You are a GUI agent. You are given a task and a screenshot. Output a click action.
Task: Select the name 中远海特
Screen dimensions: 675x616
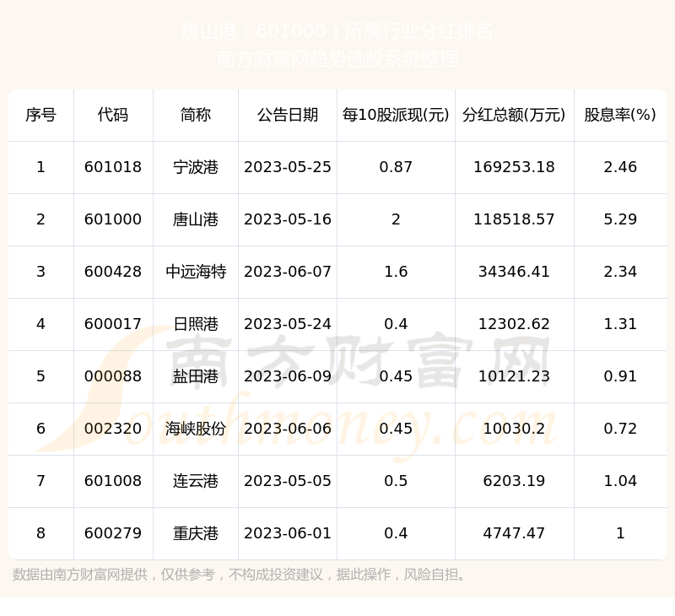click(196, 272)
